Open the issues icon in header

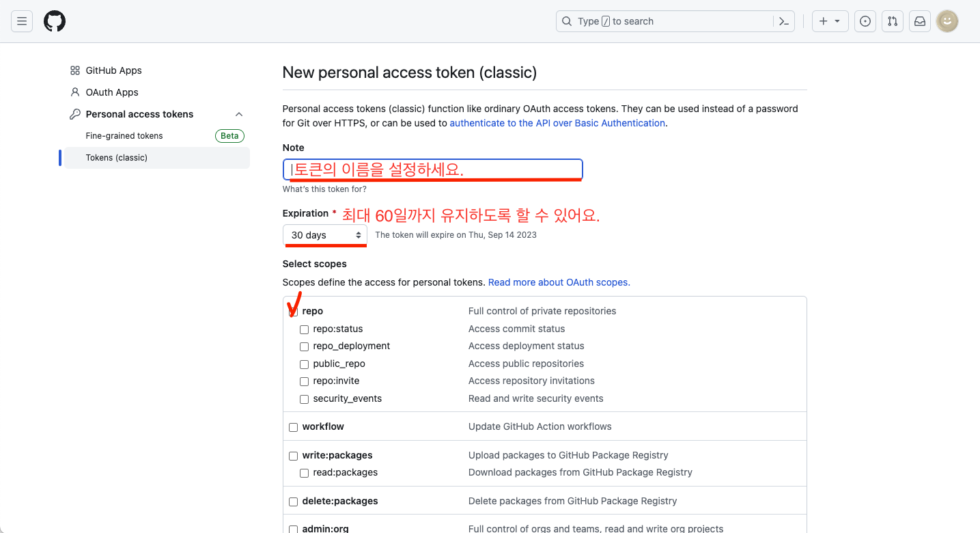point(865,21)
